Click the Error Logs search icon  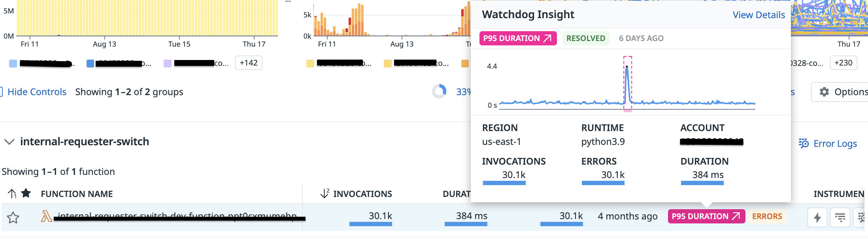804,143
